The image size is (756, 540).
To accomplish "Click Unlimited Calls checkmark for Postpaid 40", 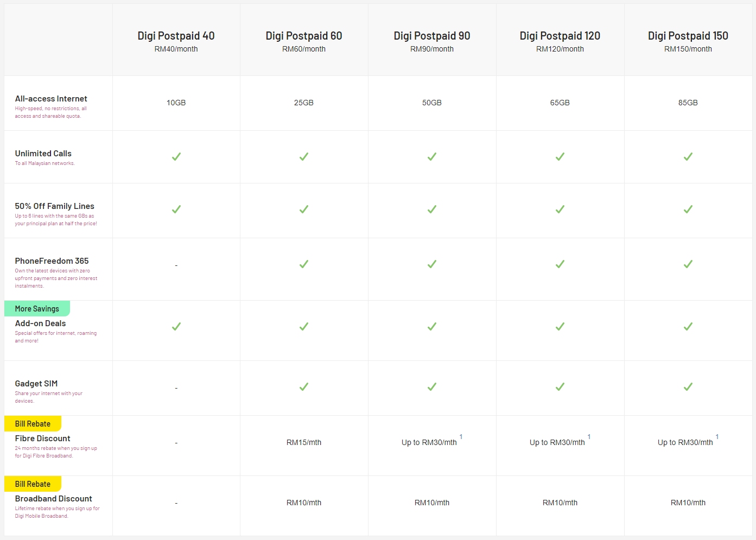I will [x=176, y=157].
